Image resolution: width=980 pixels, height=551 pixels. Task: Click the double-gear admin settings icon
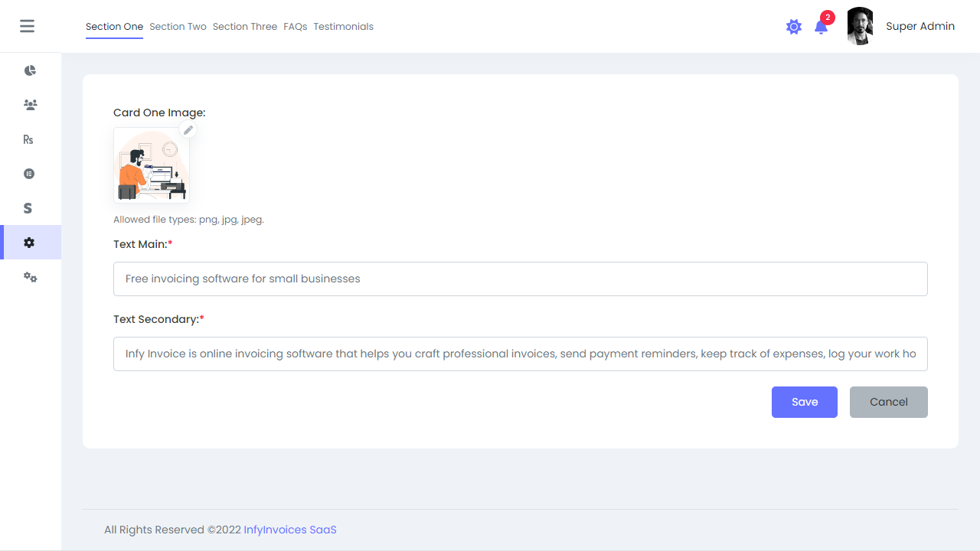(31, 277)
